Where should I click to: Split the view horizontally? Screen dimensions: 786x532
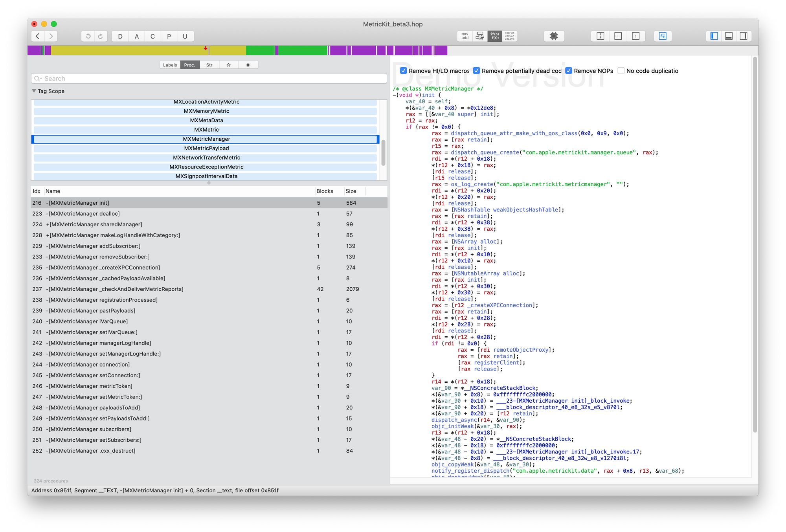click(x=618, y=36)
